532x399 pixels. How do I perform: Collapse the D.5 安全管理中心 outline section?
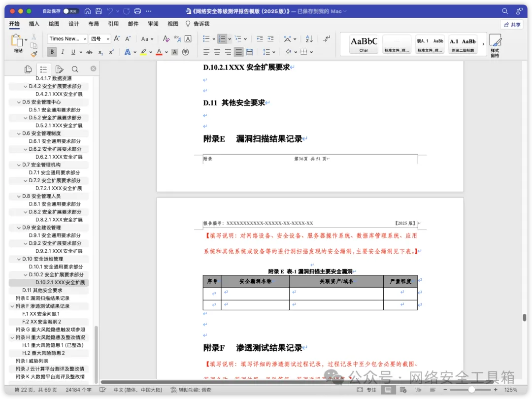point(19,102)
